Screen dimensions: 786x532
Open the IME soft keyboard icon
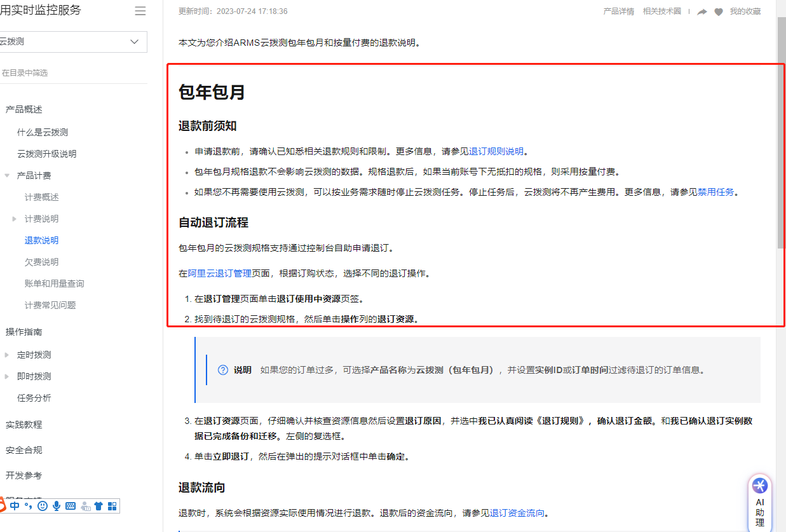(71, 506)
